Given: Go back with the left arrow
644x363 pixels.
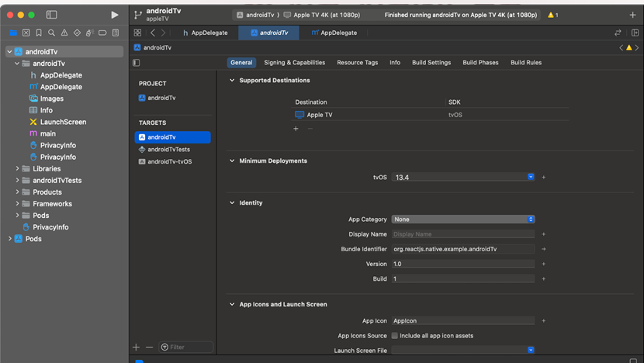Looking at the screenshot, I should coord(153,33).
